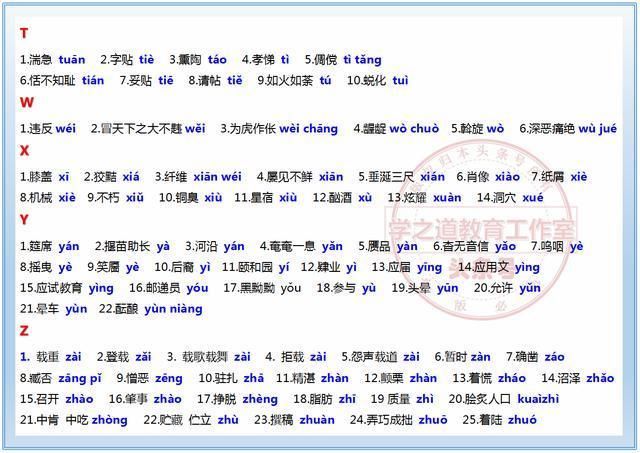The width and height of the screenshot is (640, 453).
Task: Click the entry '5.怨声载道 zài'
Action: click(x=380, y=357)
